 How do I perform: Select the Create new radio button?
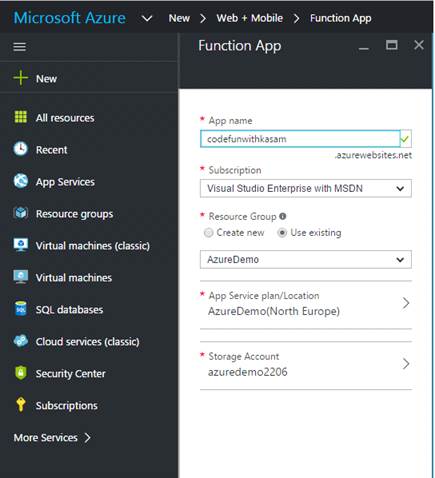pyautogui.click(x=208, y=233)
